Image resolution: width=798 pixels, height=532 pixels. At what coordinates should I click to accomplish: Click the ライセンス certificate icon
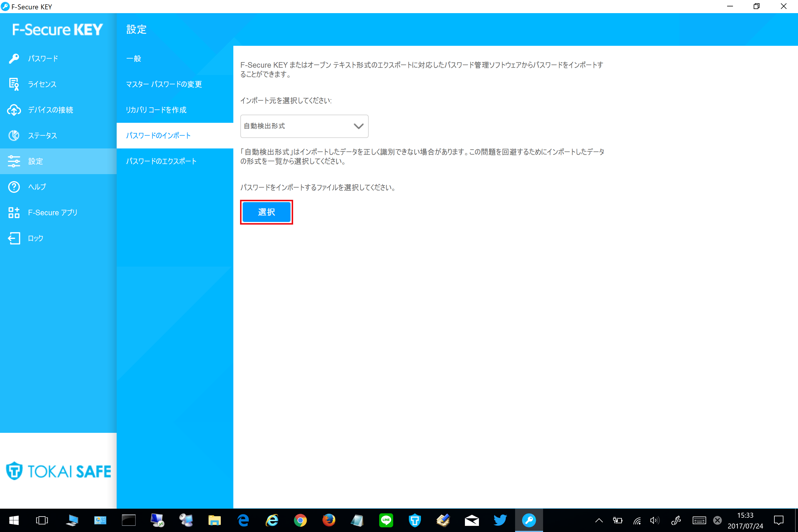(x=14, y=84)
